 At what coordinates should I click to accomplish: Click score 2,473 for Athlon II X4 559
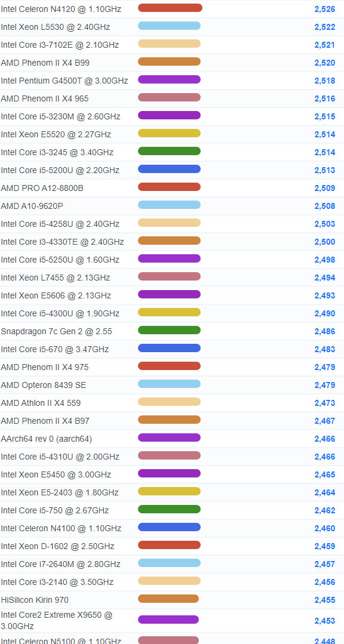(x=325, y=403)
